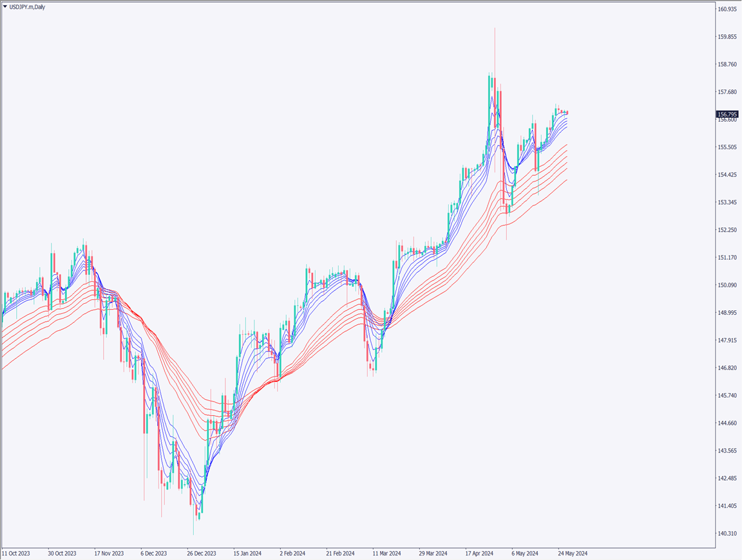Select the 152.250 level on the price axis
This screenshot has height=560, width=742.
click(x=728, y=230)
